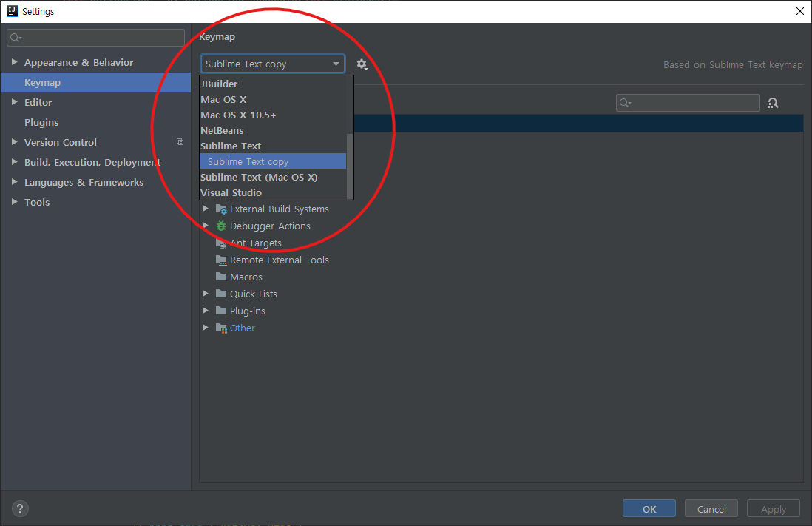Viewport: 812px width, 526px height.
Task: Click the IntelliJ logo in title bar
Action: pos(12,11)
